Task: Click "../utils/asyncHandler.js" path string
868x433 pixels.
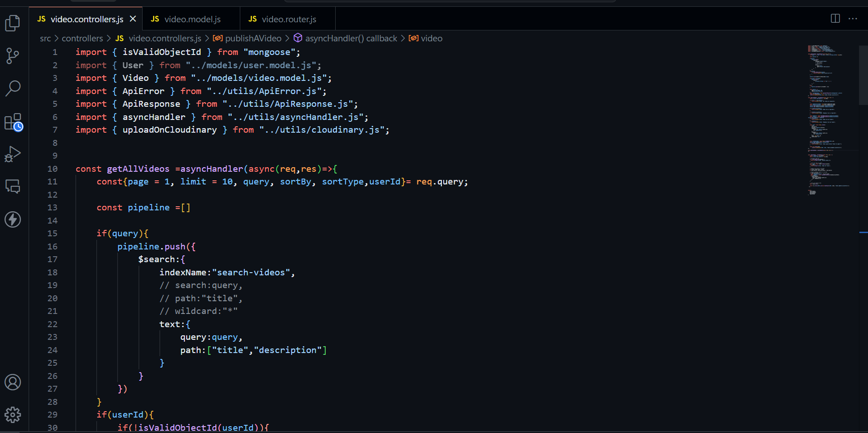Action: pyautogui.click(x=295, y=117)
